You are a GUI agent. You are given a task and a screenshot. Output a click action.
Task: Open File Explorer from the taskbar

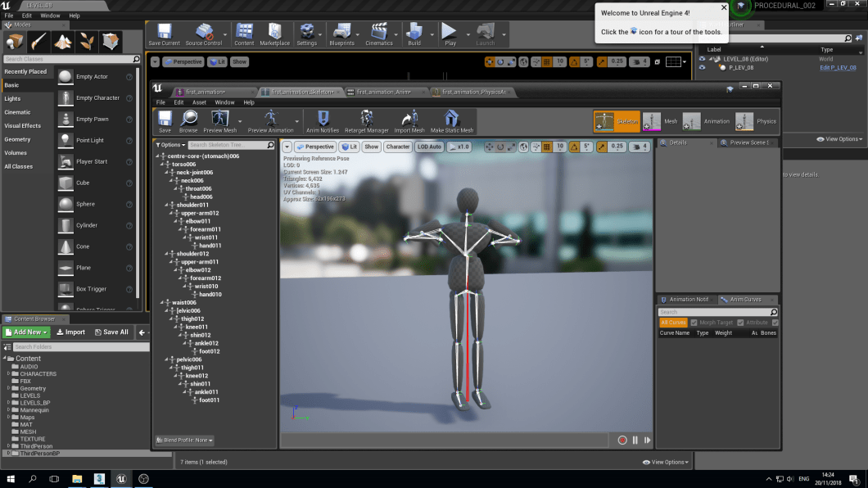(x=77, y=479)
